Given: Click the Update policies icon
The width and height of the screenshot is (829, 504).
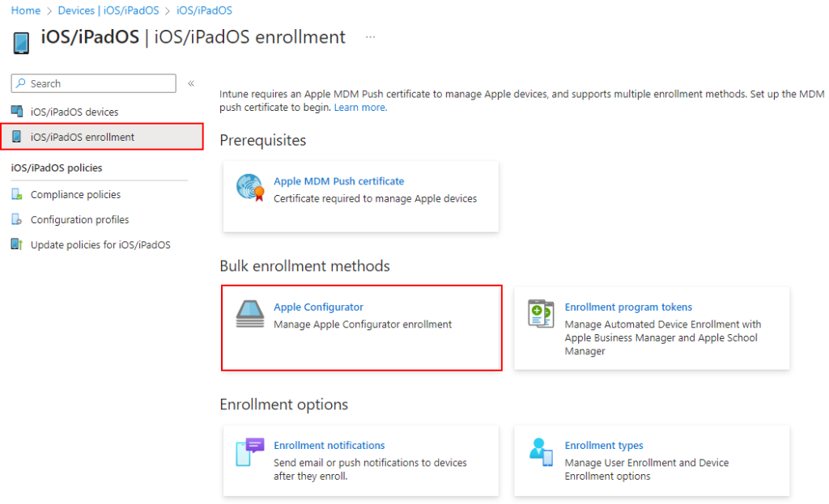Looking at the screenshot, I should pyautogui.click(x=17, y=244).
